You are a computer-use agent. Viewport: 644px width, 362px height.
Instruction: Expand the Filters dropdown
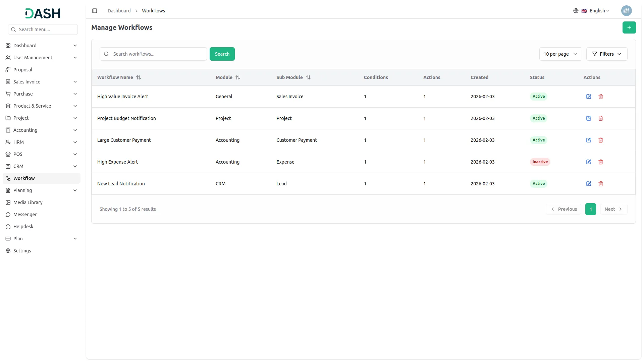point(606,54)
